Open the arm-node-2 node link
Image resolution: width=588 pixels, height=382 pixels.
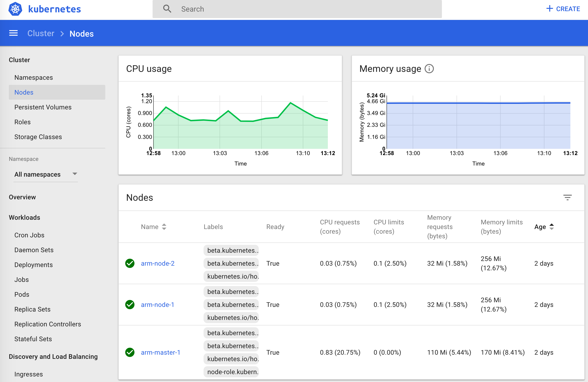point(158,263)
